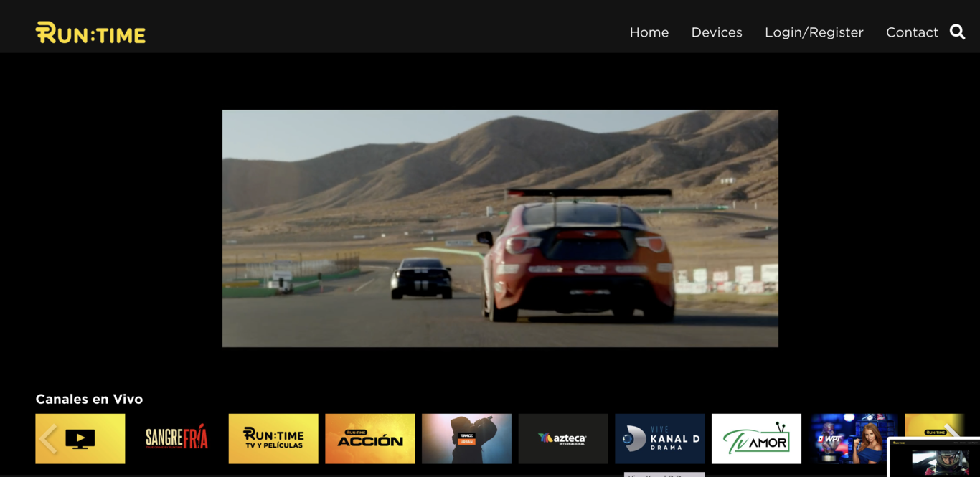Open the Sangre Fría channel
980x477 pixels.
click(176, 438)
